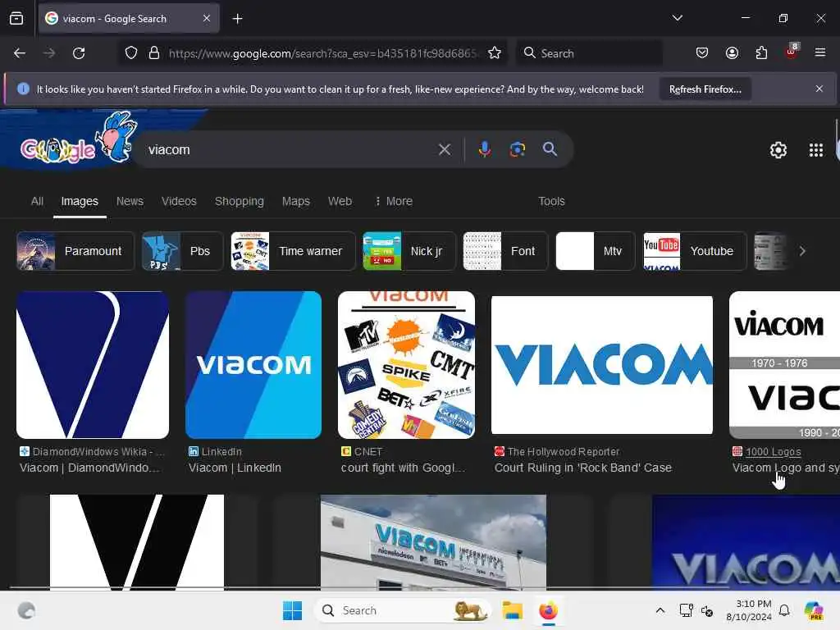Select the Font suggestion chip

(505, 251)
